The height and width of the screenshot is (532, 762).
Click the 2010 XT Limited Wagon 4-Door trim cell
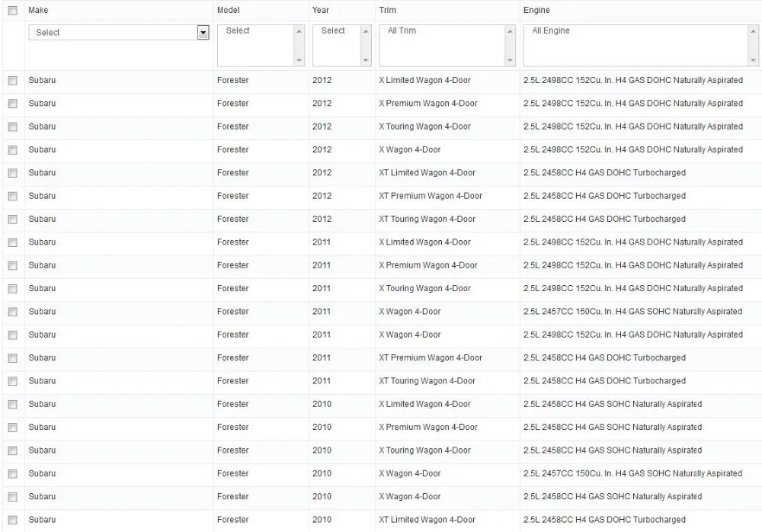[x=427, y=520]
